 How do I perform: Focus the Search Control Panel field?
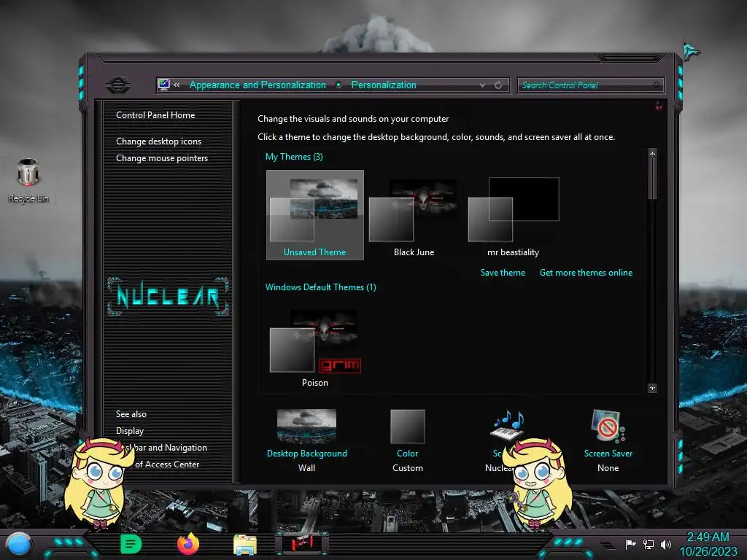tap(590, 85)
